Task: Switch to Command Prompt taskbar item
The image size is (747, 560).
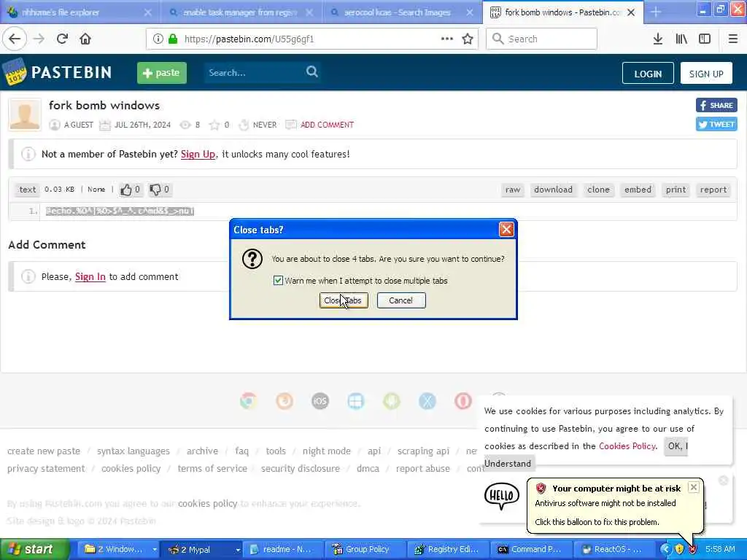Action: click(x=532, y=549)
